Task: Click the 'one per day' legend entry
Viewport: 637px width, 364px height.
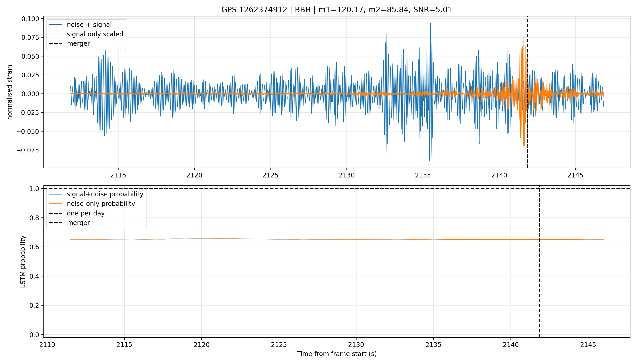Action: [77, 213]
